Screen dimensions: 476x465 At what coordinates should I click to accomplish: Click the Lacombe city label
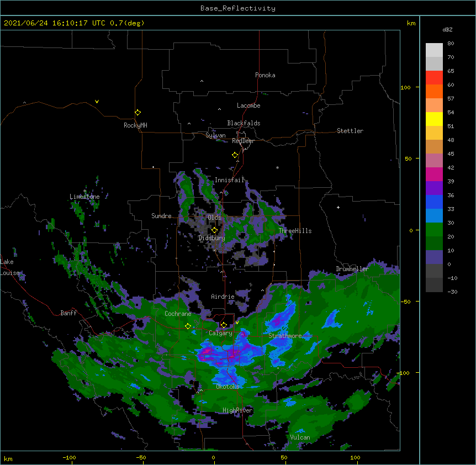pyautogui.click(x=248, y=105)
